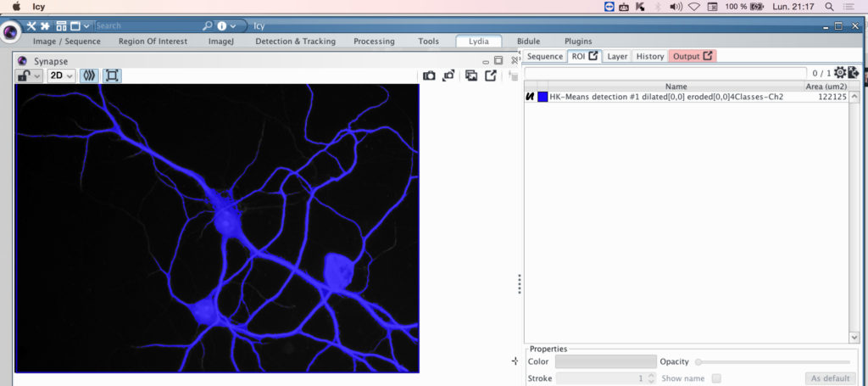Image resolution: width=868 pixels, height=386 pixels.
Task: Click the HK-Means ROI type icon
Action: 530,97
